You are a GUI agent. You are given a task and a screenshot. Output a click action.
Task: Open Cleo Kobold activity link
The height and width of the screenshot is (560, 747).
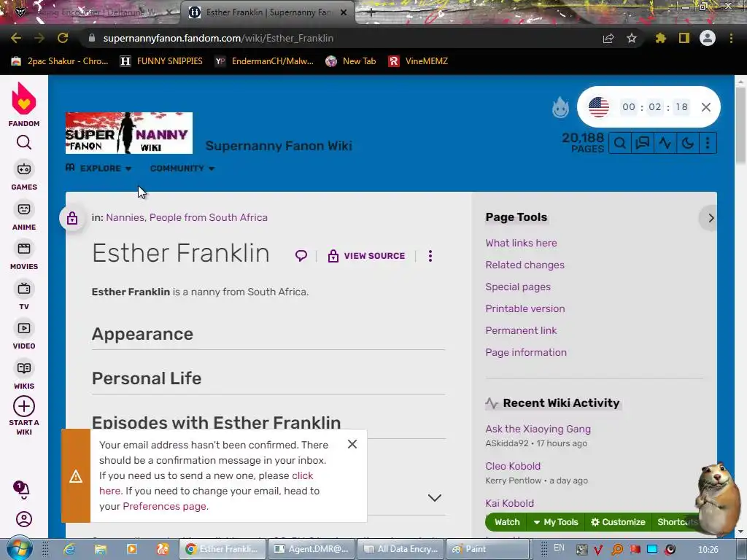pyautogui.click(x=513, y=466)
